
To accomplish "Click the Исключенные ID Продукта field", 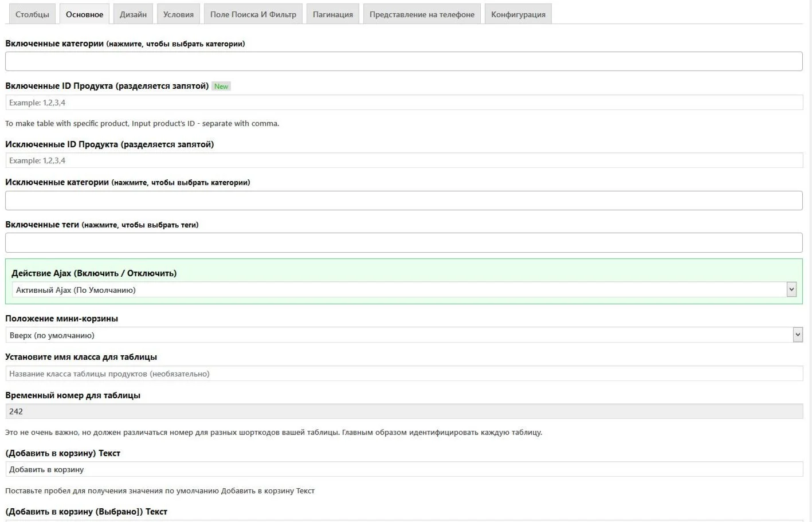I will [403, 160].
